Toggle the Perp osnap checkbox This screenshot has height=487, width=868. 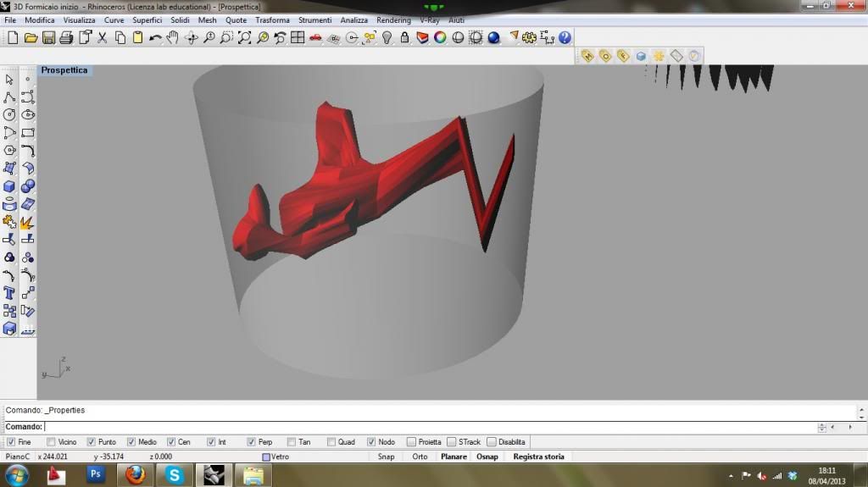coord(251,442)
